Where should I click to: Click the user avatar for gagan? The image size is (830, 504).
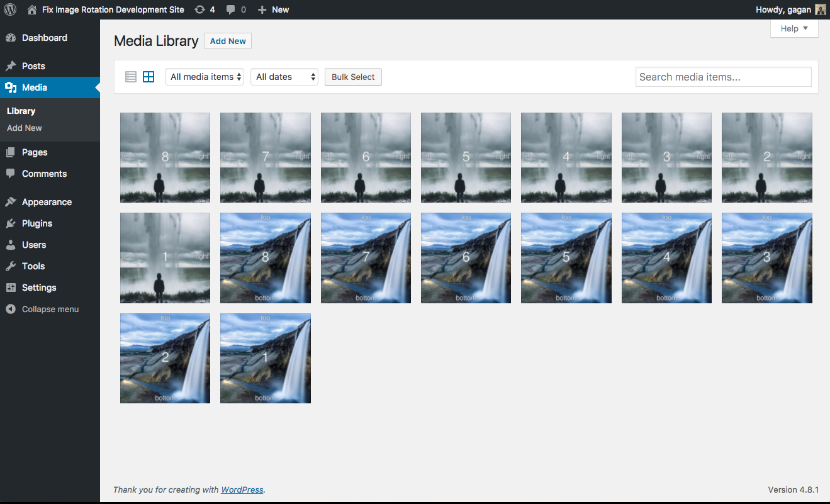821,9
